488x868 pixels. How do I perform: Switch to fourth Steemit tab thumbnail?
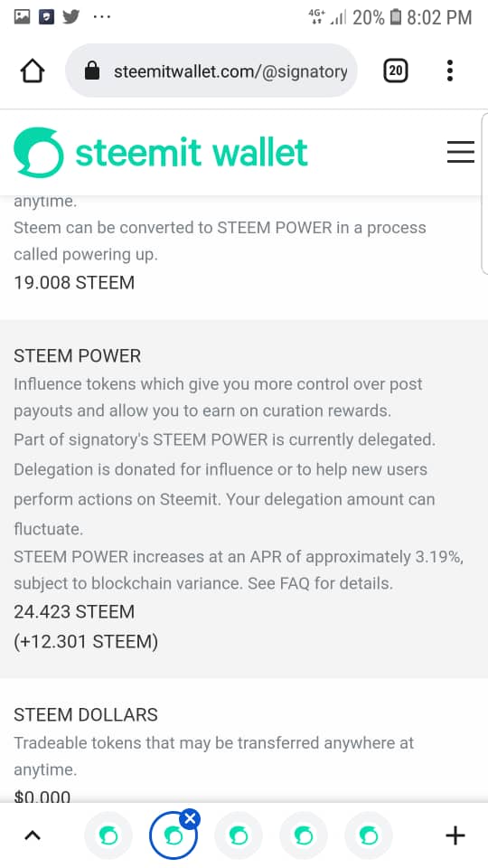(x=304, y=835)
